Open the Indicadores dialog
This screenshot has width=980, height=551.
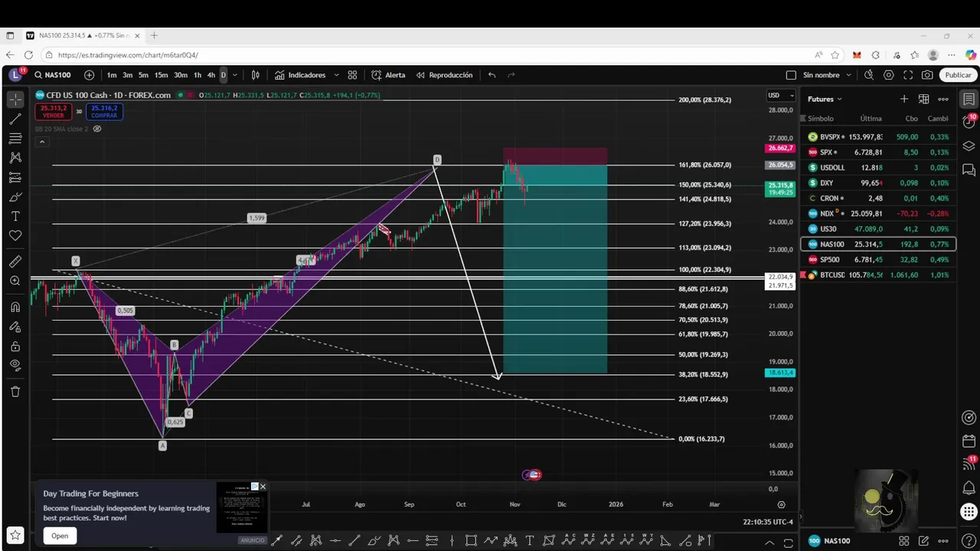tap(300, 75)
